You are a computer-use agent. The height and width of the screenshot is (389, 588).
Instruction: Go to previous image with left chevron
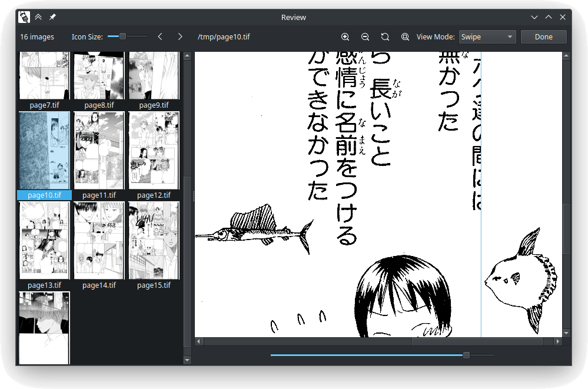(160, 36)
